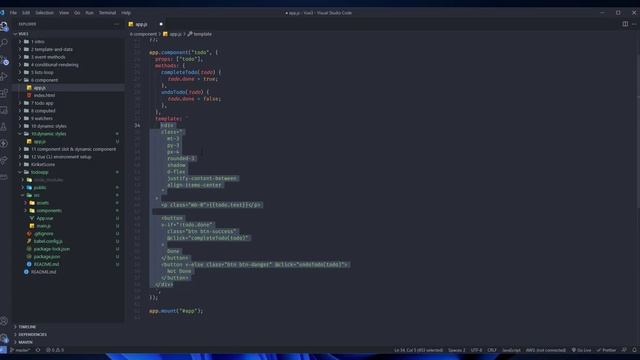Click the notifications bell in status bar

coord(634,350)
